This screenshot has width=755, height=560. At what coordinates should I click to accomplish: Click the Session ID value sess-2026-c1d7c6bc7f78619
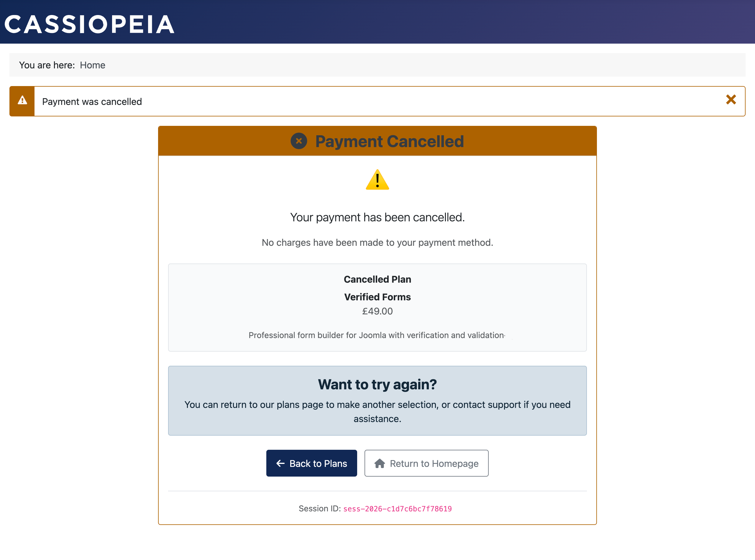pos(397,508)
